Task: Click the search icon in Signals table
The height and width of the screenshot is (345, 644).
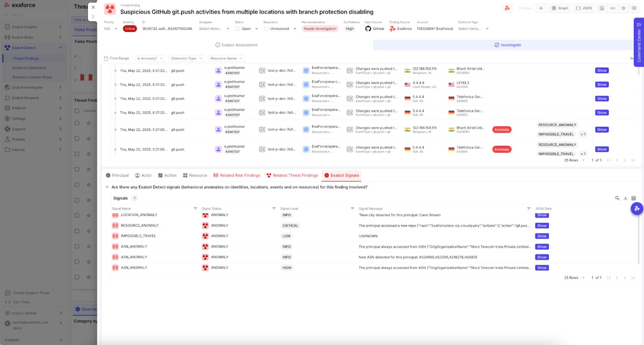Action: pyautogui.click(x=617, y=198)
